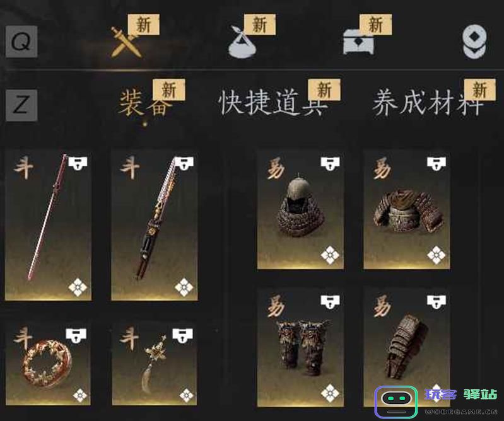Switch to the 养成材料 tab

tap(428, 103)
